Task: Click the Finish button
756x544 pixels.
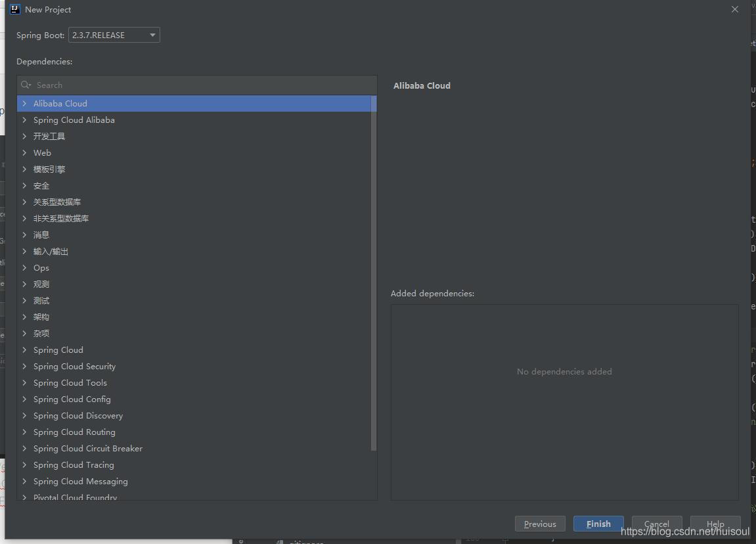Action: pos(598,524)
